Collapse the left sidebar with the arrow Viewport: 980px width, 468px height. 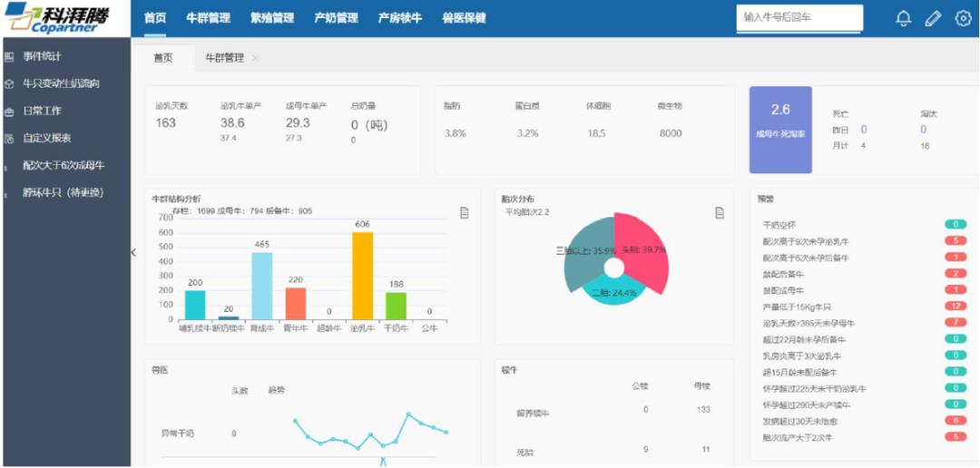133,252
